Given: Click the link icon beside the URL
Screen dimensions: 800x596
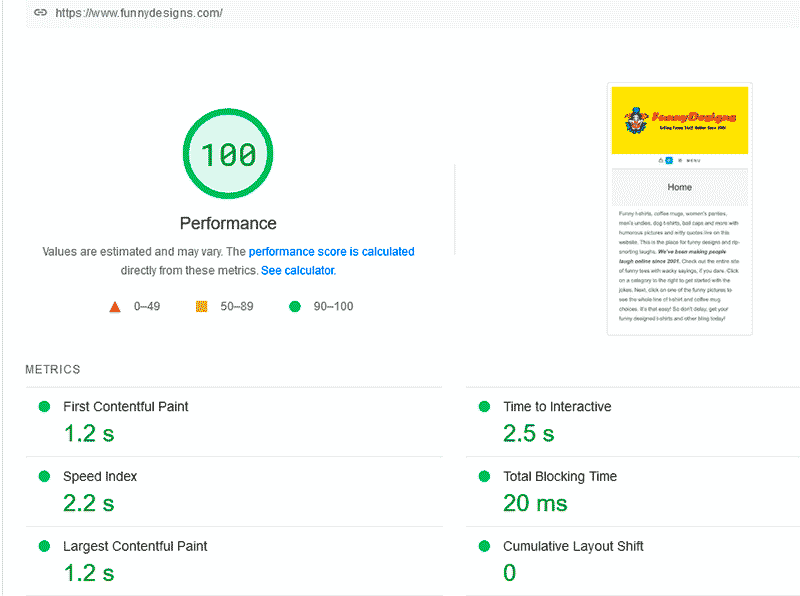Looking at the screenshot, I should [x=40, y=14].
